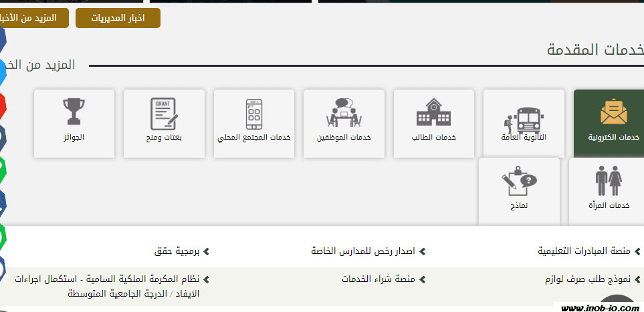Select the نماذج clipboard icon tile
This screenshot has width=644, height=312.
pos(519,191)
